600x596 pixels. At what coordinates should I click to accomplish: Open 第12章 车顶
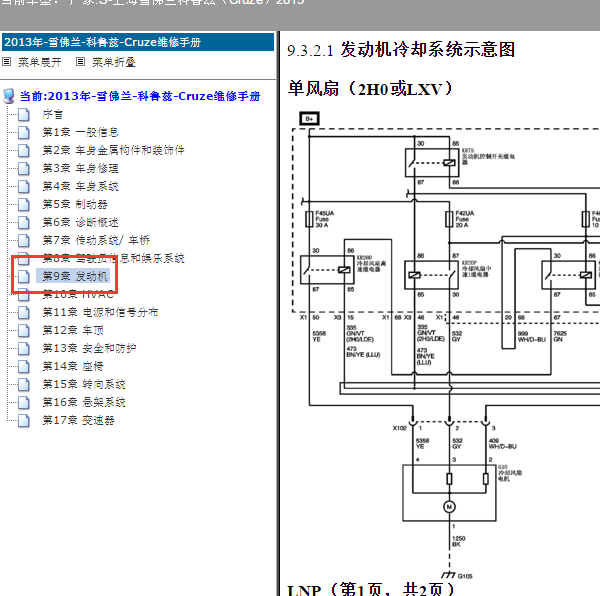coord(73,330)
